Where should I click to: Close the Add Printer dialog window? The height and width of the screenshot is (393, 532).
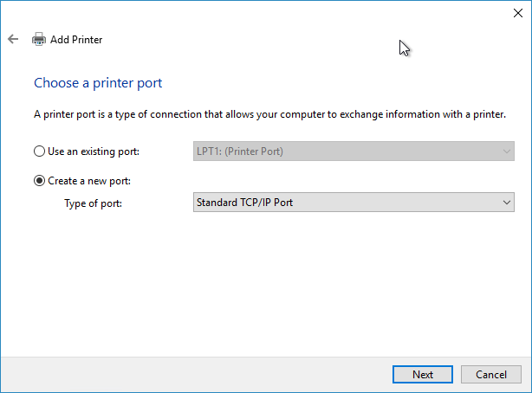tap(518, 12)
